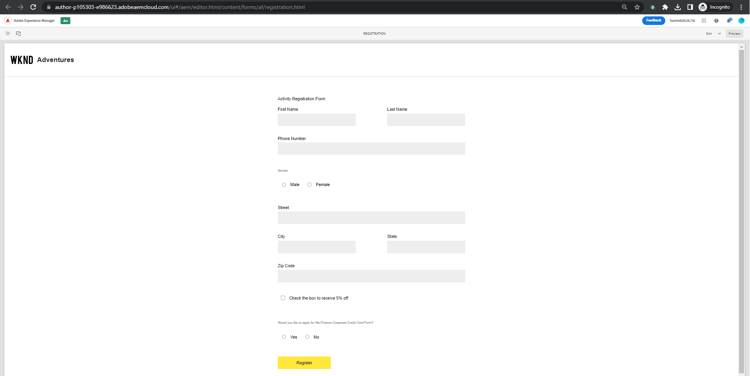
Task: Click the Adventures header link
Action: point(55,60)
